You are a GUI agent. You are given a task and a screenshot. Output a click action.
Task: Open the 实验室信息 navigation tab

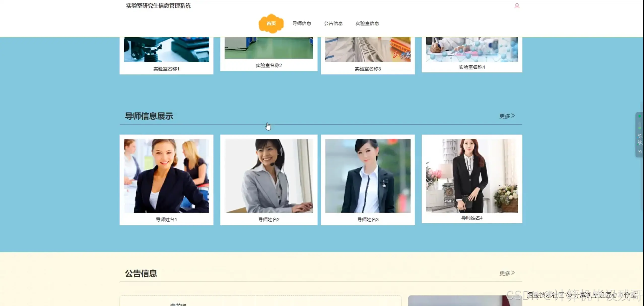[x=367, y=23]
